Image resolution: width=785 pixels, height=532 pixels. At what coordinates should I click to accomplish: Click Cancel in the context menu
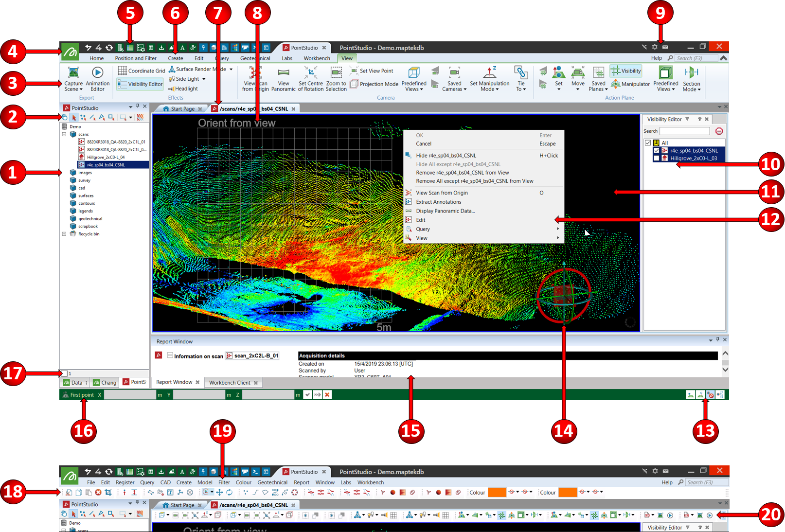[x=423, y=144]
